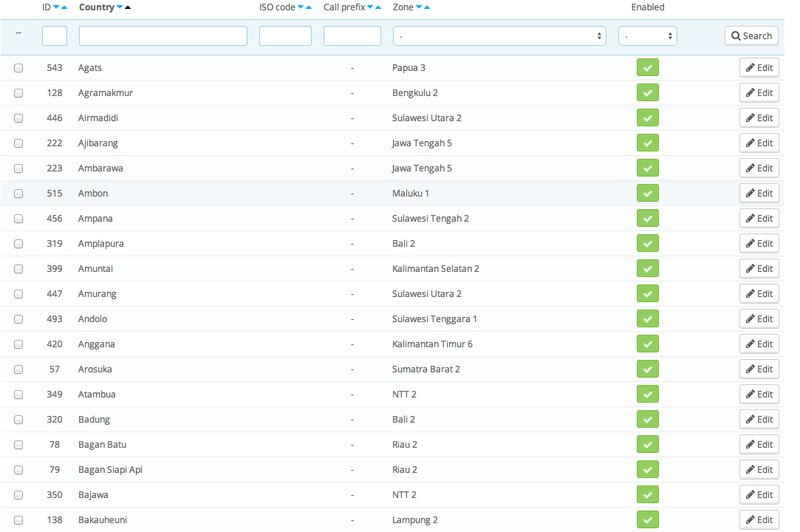
Task: Click the Country column header
Action: pos(97,7)
